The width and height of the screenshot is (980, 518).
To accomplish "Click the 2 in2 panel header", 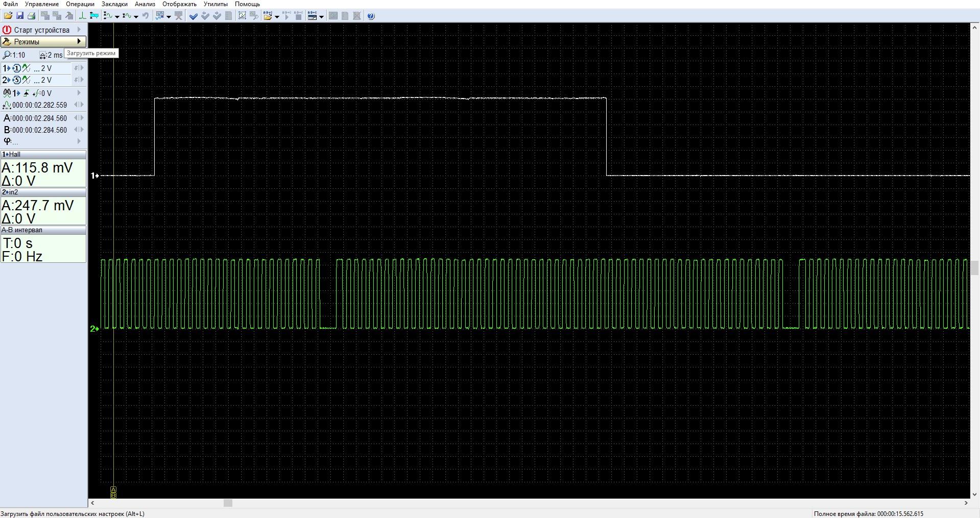I will pos(43,192).
